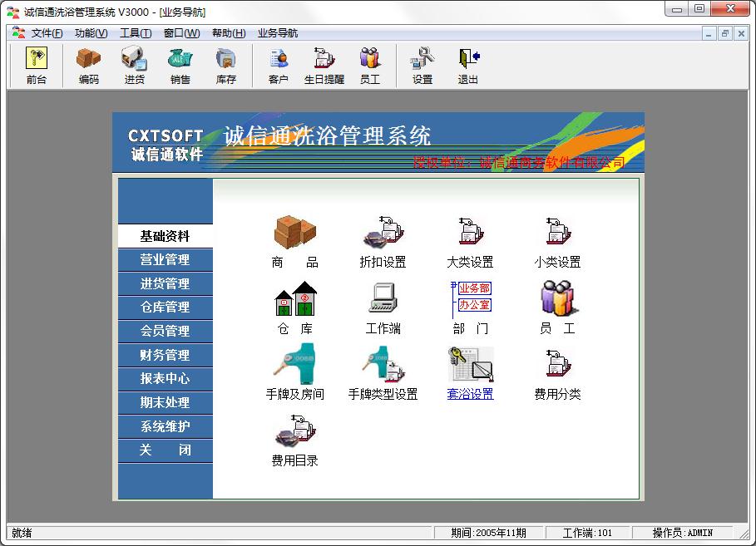This screenshot has width=756, height=546.
Task: Click the 套浴设置 underlined link text
Action: pyautogui.click(x=471, y=394)
